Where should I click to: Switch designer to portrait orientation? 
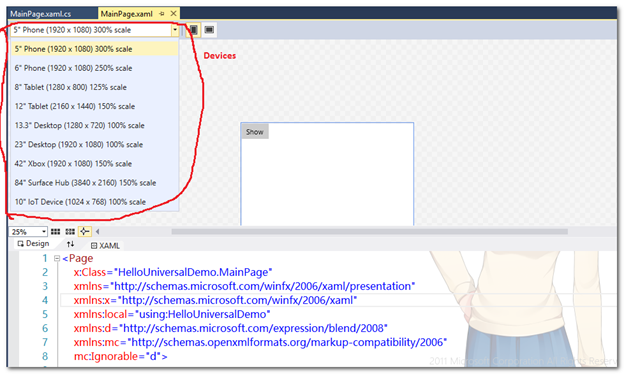(193, 30)
